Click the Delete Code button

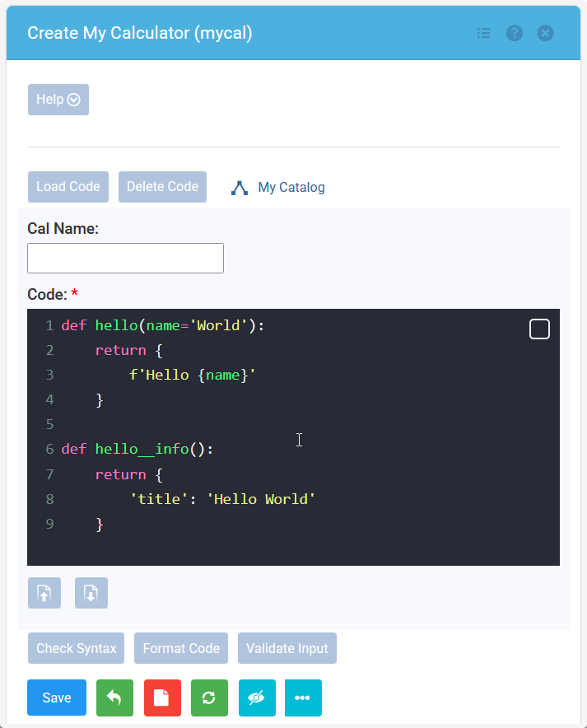[x=162, y=187]
